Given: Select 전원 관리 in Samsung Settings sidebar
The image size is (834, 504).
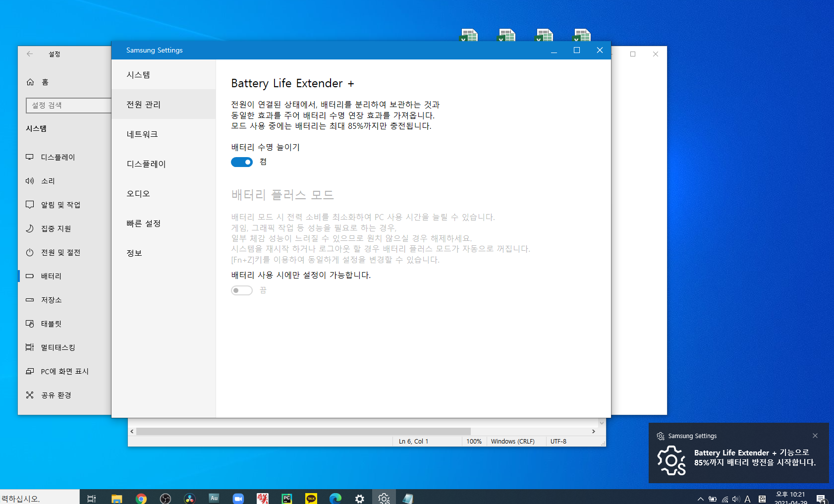Looking at the screenshot, I should (x=164, y=104).
